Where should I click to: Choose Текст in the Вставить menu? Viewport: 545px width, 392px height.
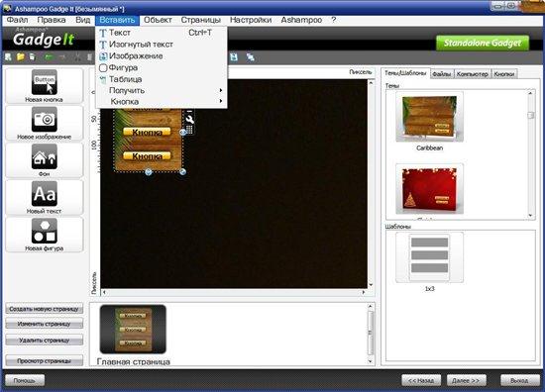[x=162, y=33]
